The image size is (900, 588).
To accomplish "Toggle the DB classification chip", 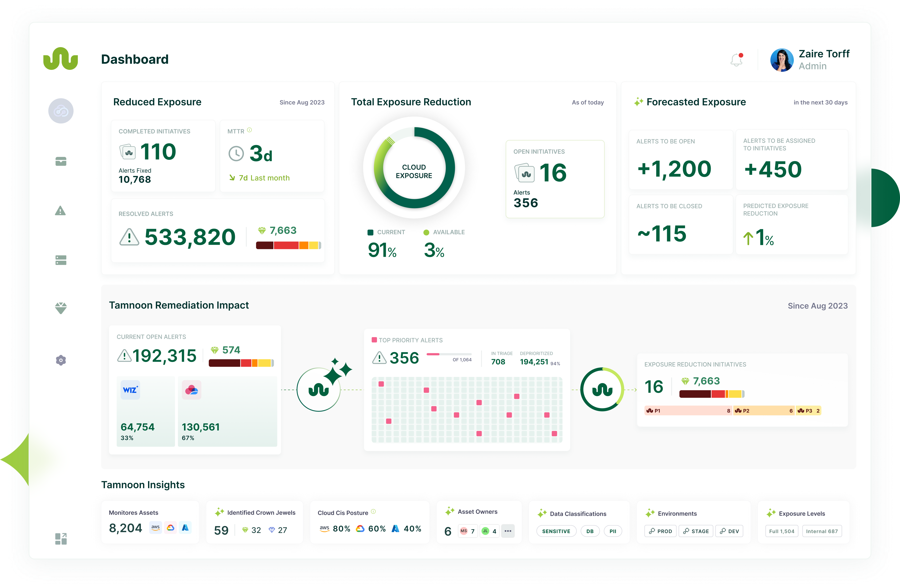I will 590,531.
